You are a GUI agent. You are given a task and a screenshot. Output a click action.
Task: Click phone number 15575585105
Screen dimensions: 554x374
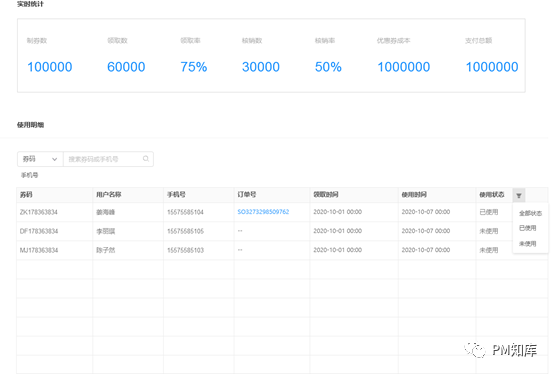(185, 231)
